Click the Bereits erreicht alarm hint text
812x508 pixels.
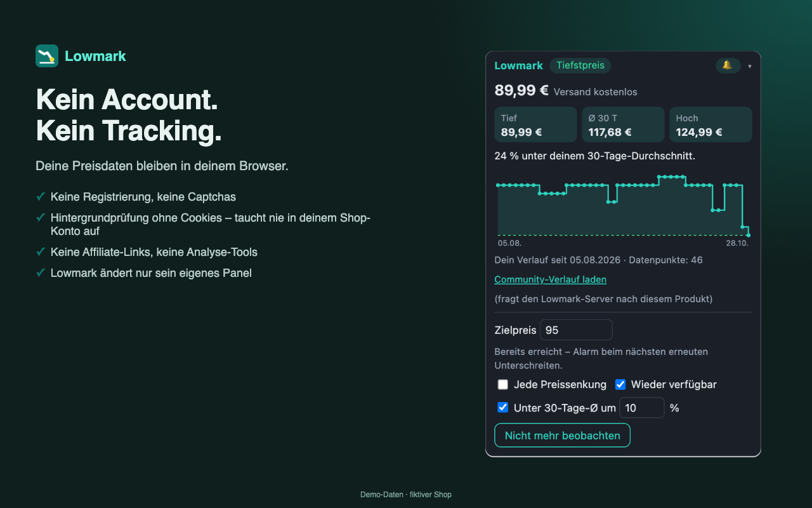point(601,359)
